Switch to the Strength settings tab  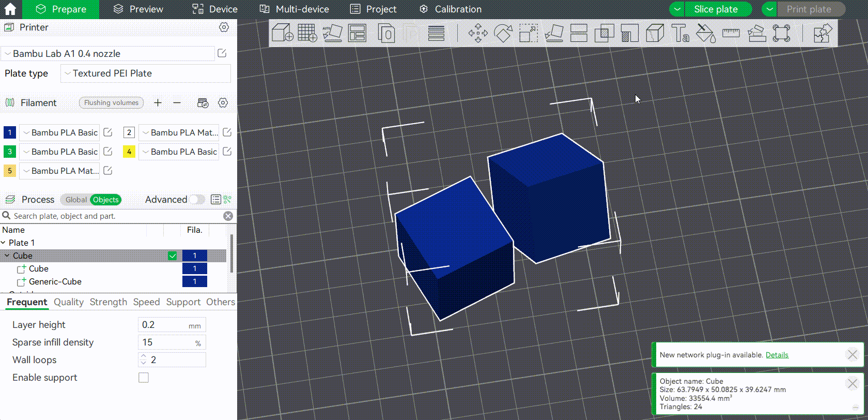109,302
